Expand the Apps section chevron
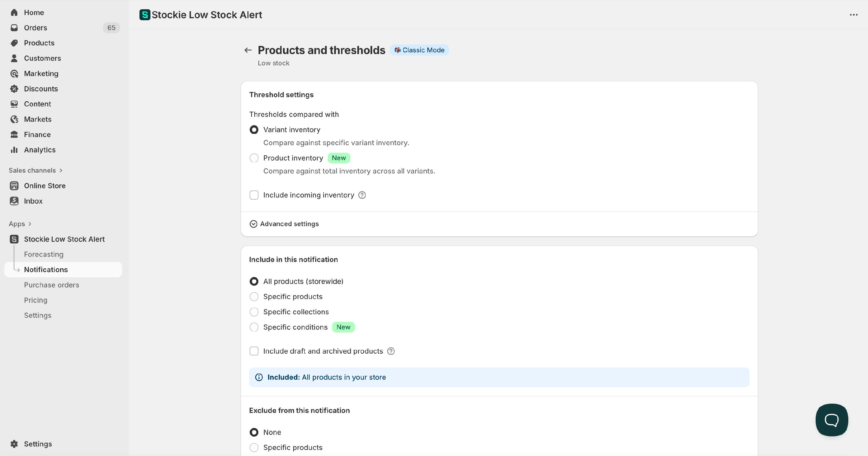 click(30, 224)
